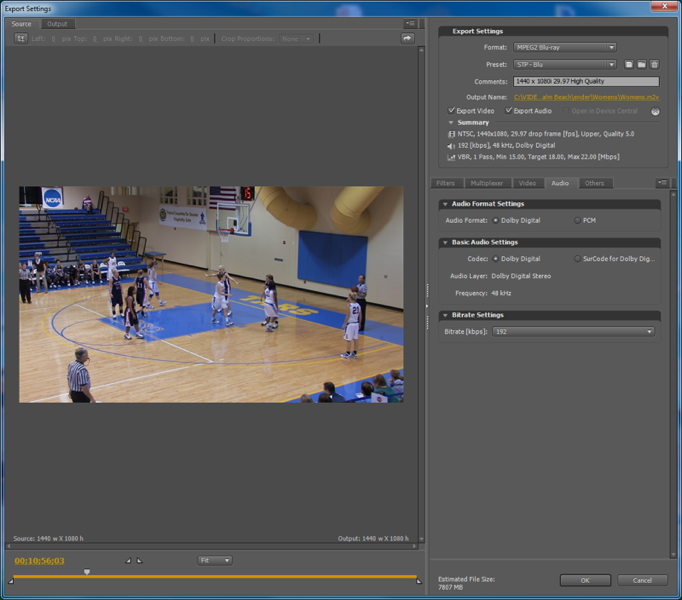Toggle the Export Audio checkbox
This screenshot has width=682, height=600.
508,111
